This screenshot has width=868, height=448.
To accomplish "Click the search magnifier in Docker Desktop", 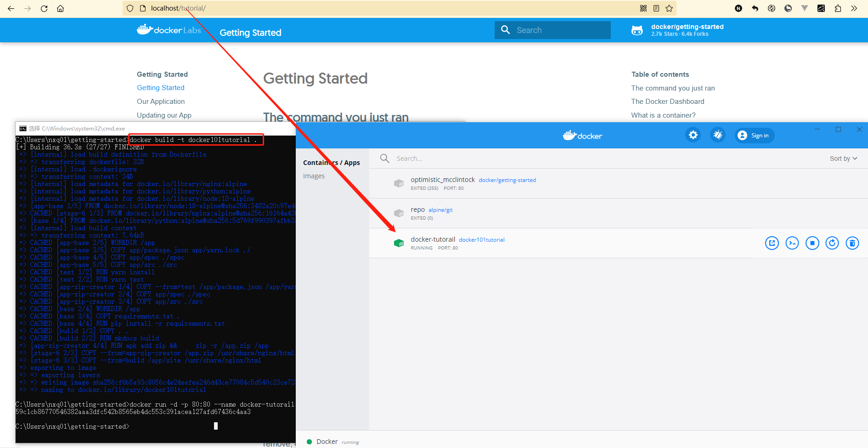I will point(385,159).
